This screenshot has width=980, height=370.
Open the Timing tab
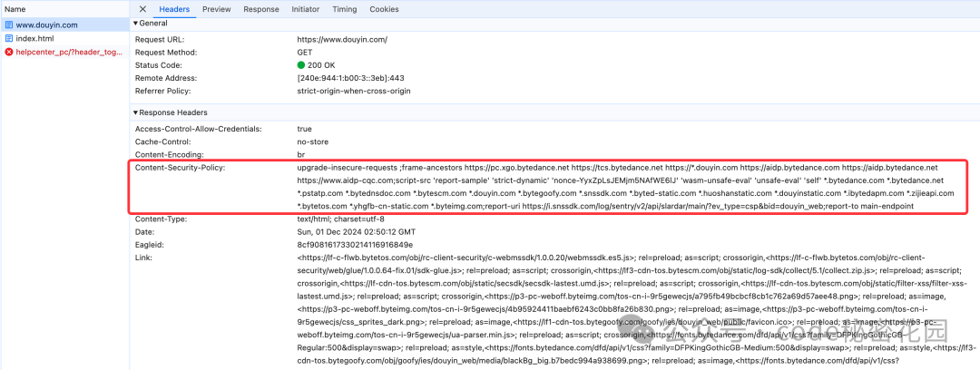(345, 9)
